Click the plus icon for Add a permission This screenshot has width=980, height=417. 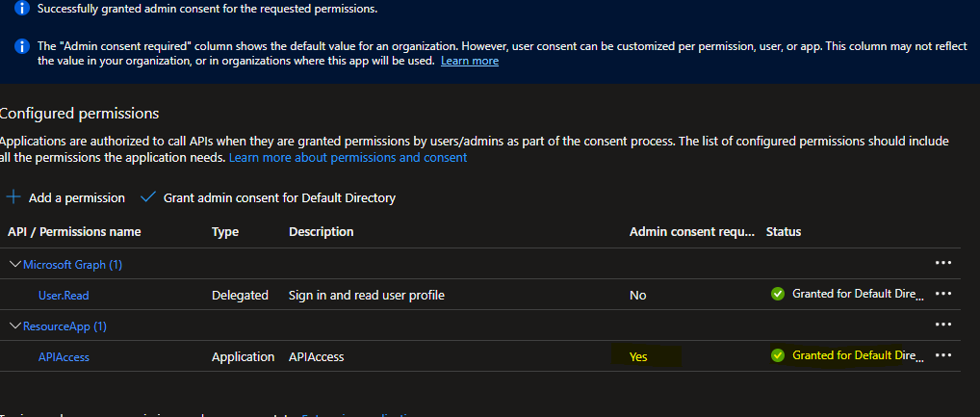[13, 197]
